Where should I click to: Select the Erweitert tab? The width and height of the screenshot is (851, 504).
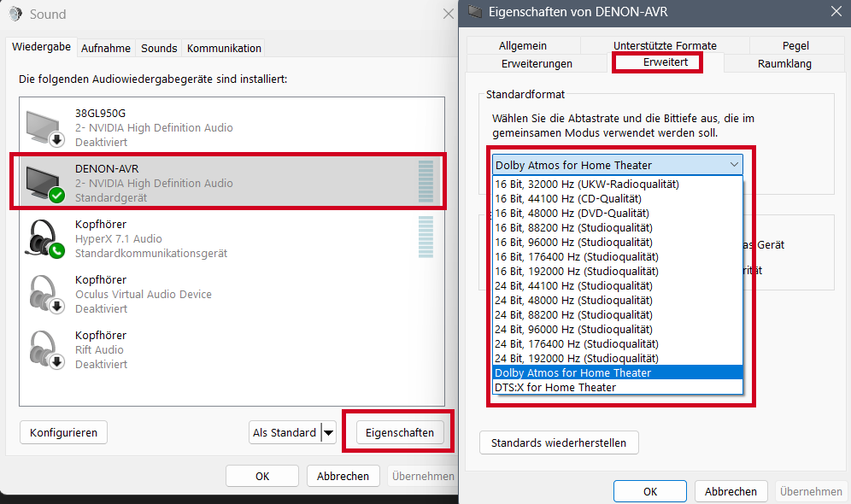[x=666, y=62]
